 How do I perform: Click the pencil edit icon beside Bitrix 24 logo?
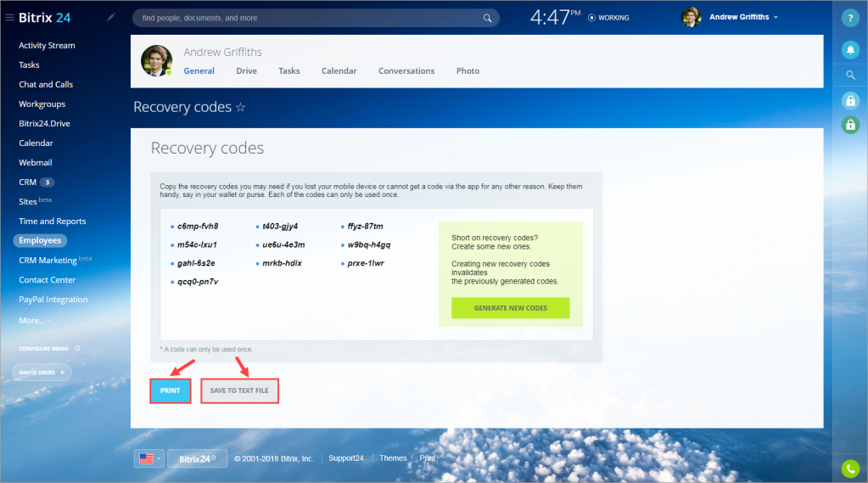click(110, 17)
